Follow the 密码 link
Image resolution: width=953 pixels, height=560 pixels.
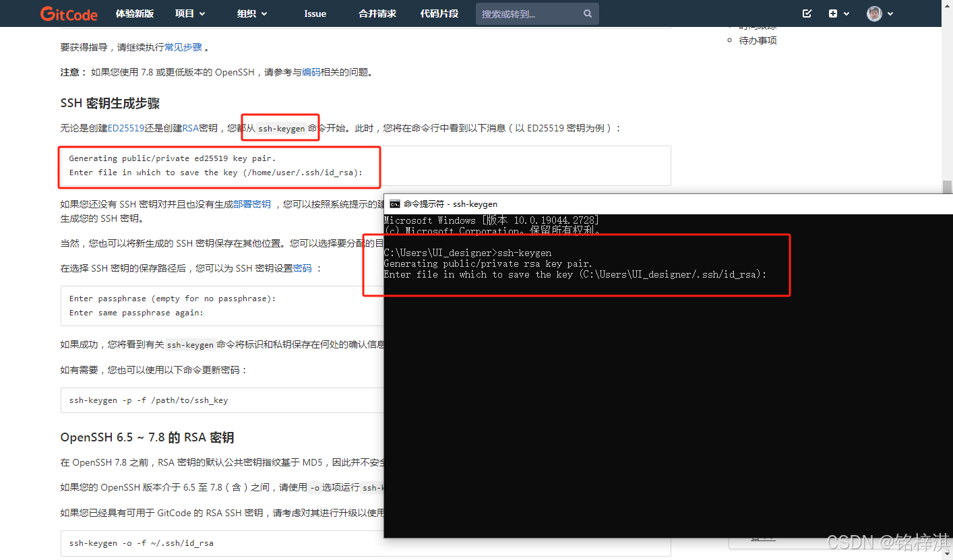pos(303,268)
